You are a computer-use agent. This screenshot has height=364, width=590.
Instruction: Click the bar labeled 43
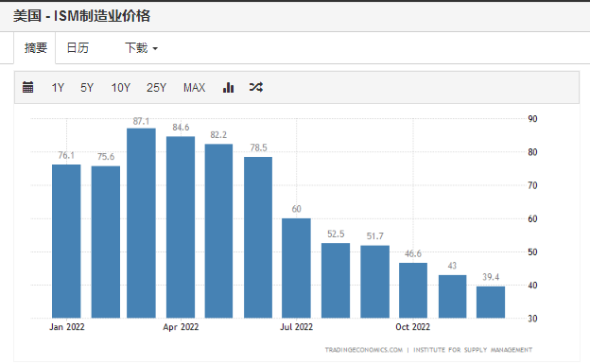coord(452,297)
